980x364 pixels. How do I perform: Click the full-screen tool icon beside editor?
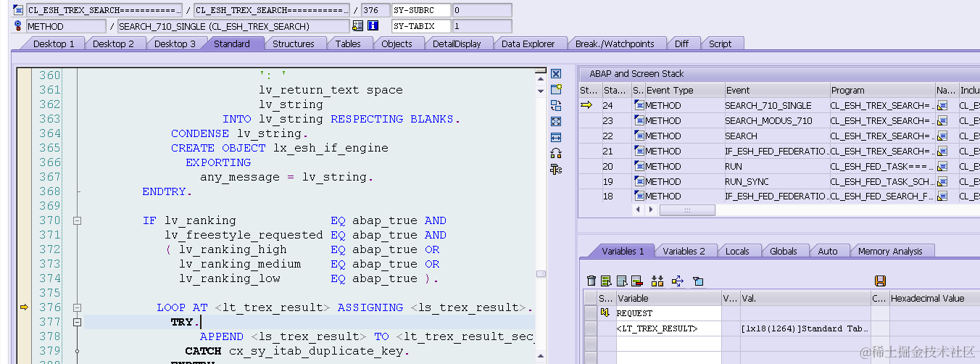coord(556,122)
